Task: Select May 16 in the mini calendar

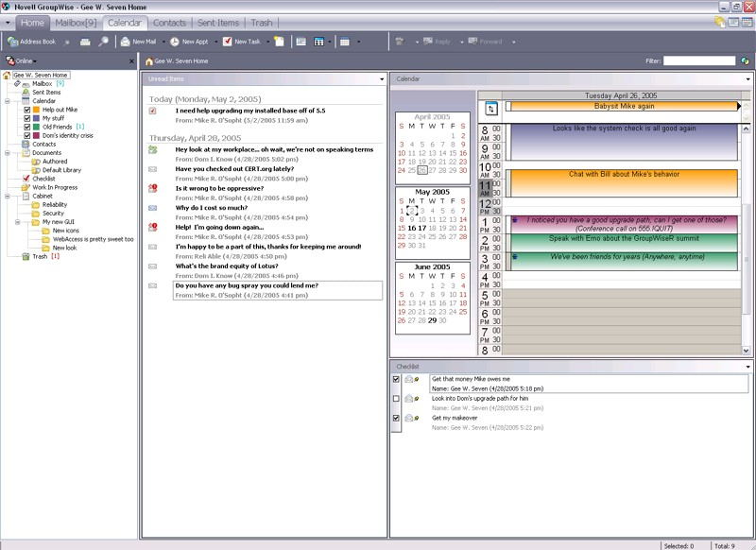Action: point(412,228)
